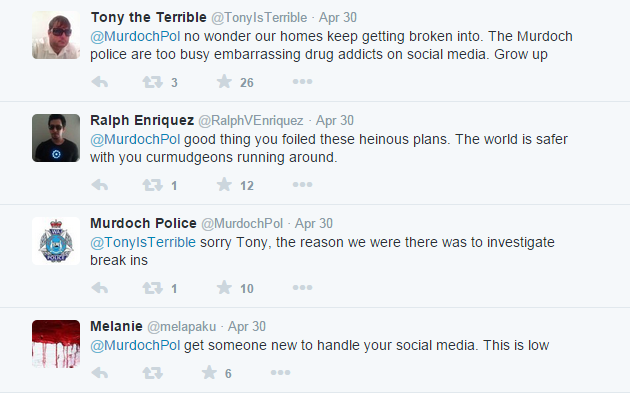Retweet Tony the Terrible's tweet

coord(152,82)
